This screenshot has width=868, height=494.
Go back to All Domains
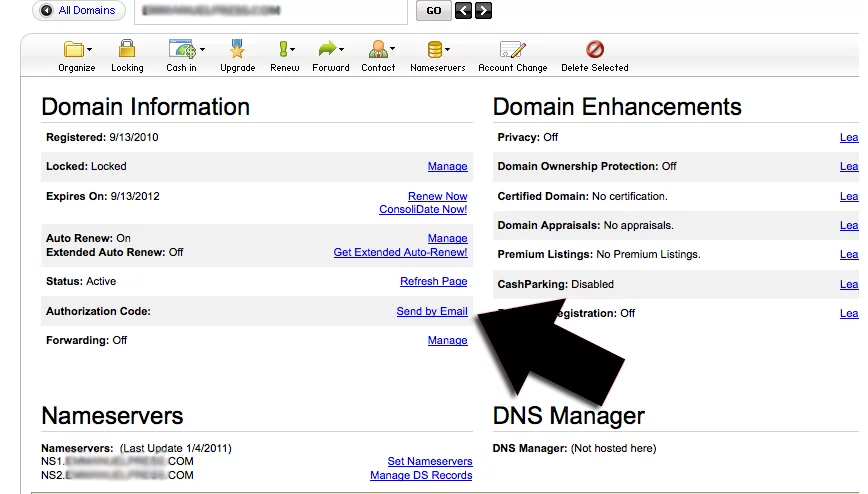pos(78,11)
